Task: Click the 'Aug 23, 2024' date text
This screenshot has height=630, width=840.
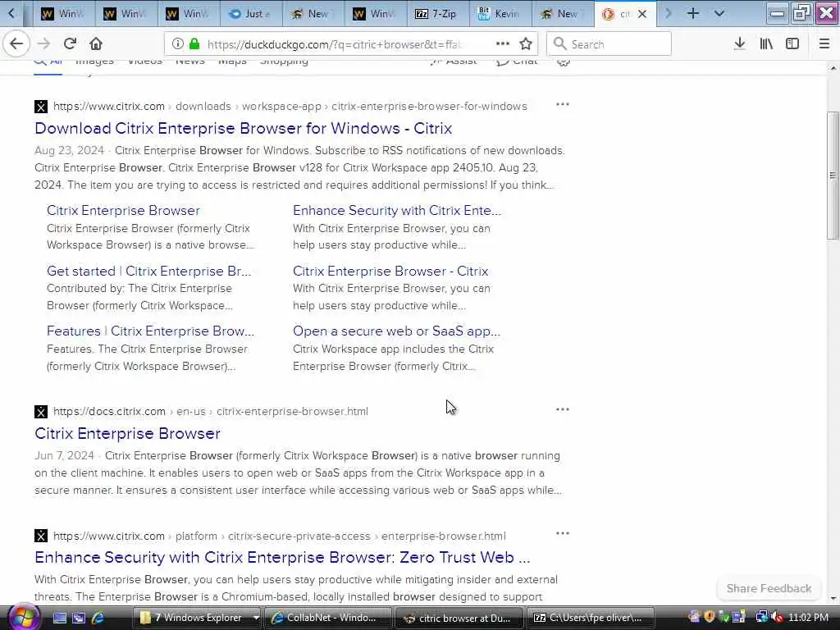Action: [x=69, y=151]
